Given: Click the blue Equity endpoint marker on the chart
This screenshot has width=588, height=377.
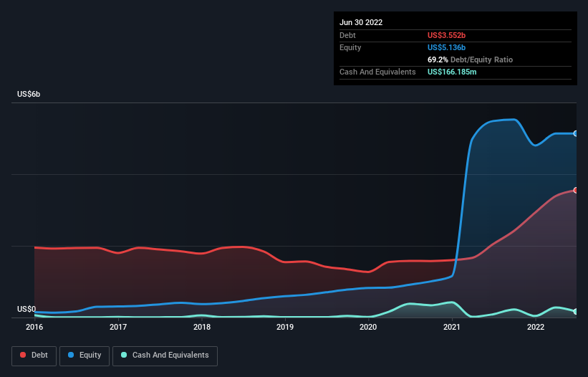Looking at the screenshot, I should [x=576, y=133].
